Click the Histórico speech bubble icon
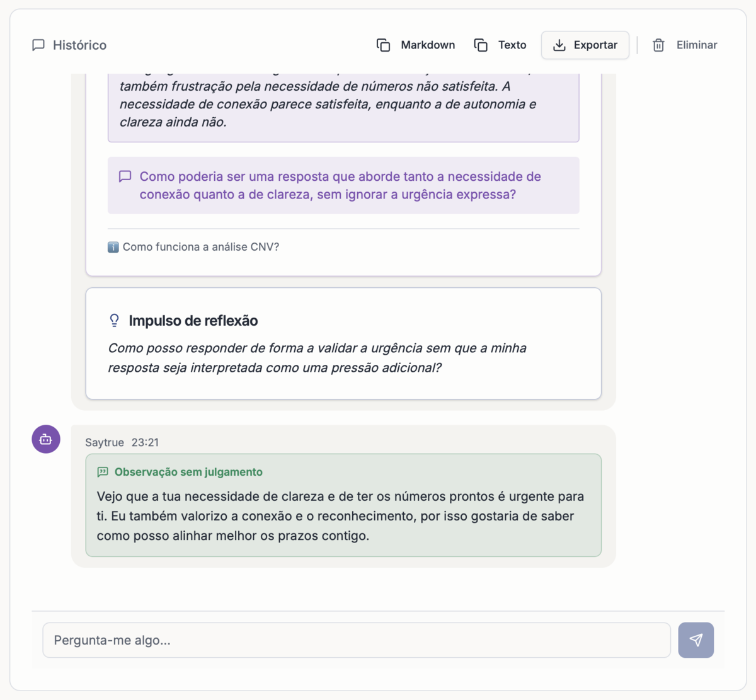Screen dimensions: 756x700 (x=38, y=45)
